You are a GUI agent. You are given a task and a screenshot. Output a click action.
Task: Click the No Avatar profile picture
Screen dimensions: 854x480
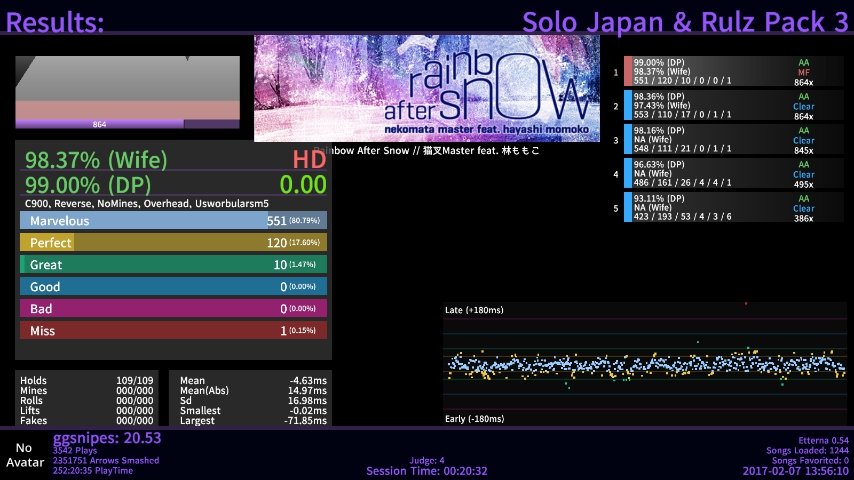[x=24, y=455]
